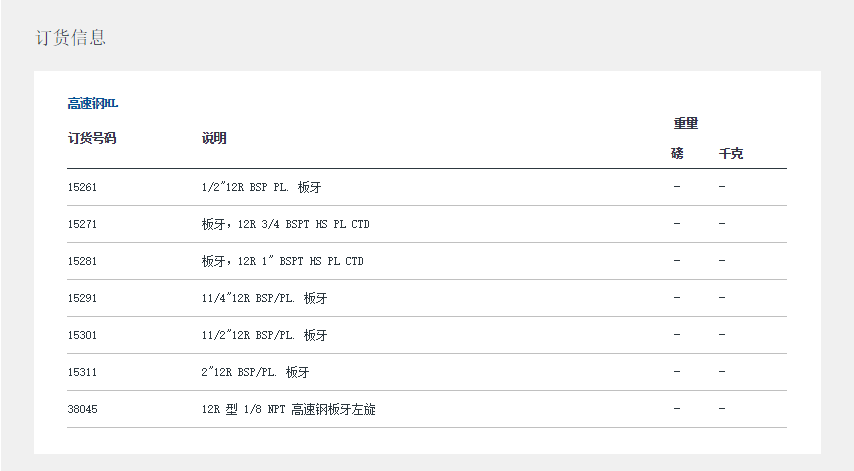
Task: Click description 1/2"12R BSP PL. 板牙
Action: click(261, 187)
